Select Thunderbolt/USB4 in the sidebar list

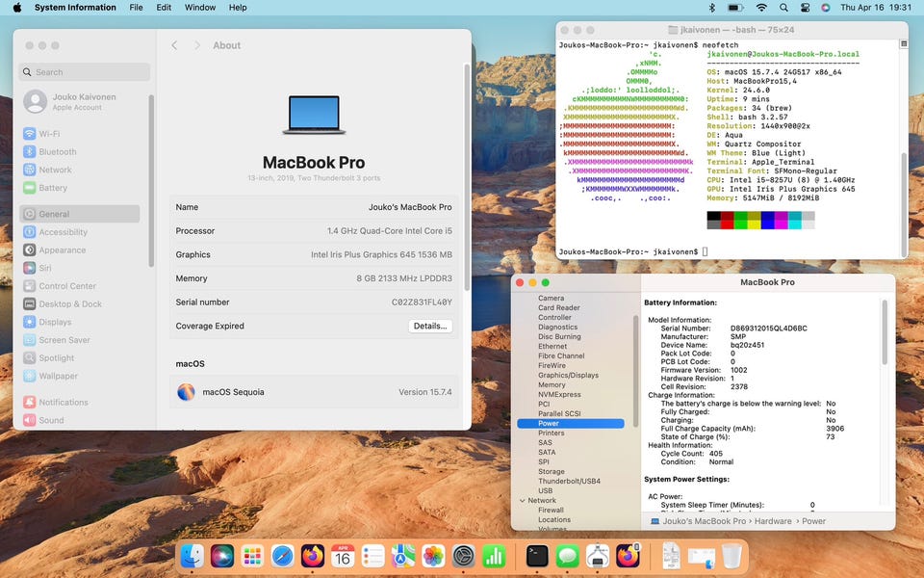569,482
